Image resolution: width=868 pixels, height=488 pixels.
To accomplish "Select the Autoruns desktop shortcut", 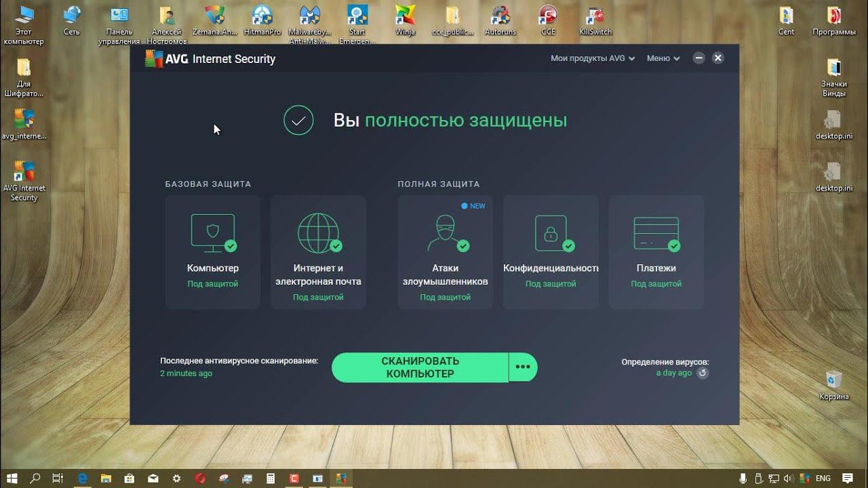I will tap(500, 21).
